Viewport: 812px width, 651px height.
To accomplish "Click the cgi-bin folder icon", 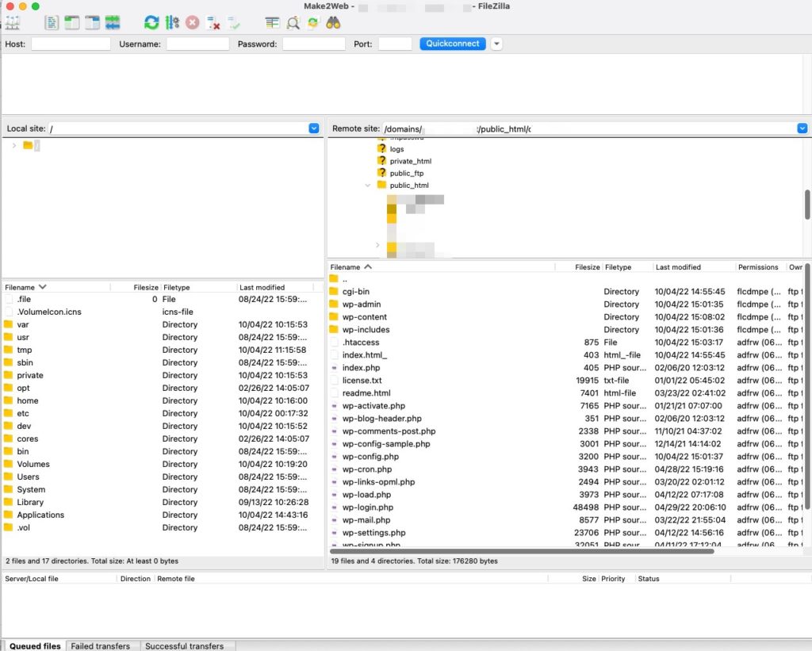I will coord(334,291).
